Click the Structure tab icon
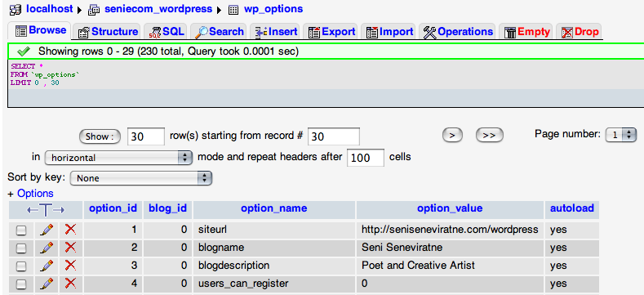 (x=84, y=33)
